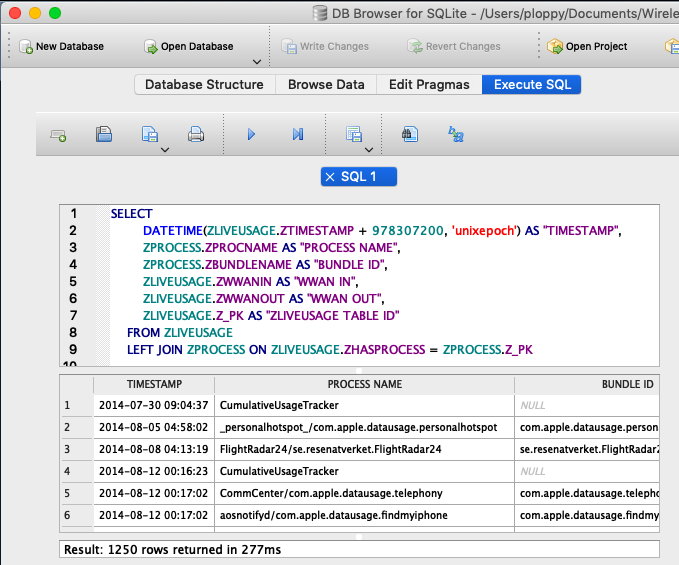Select the FlightRadar24 process name cell
The height and width of the screenshot is (565, 679).
[x=365, y=449]
